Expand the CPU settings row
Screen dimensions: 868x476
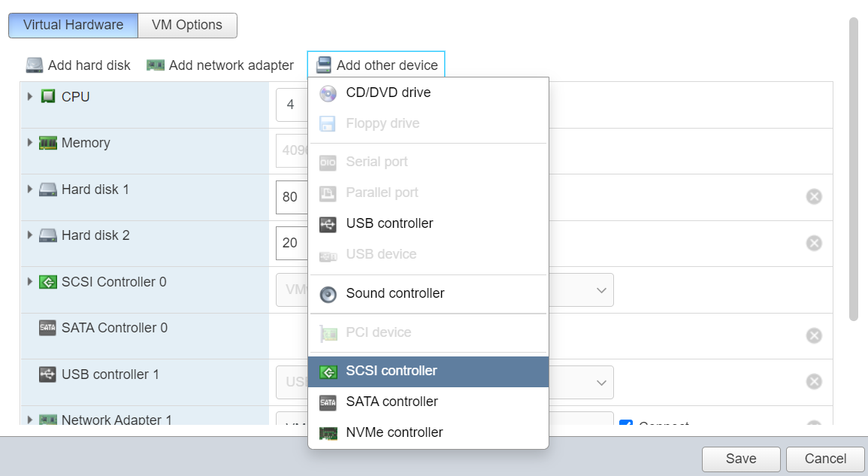click(x=30, y=97)
